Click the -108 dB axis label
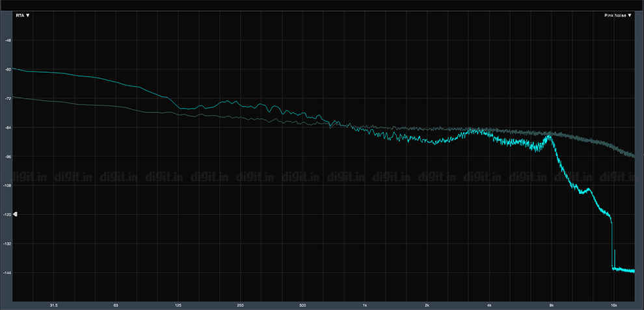Image resolution: width=644 pixels, height=310 pixels. point(8,186)
